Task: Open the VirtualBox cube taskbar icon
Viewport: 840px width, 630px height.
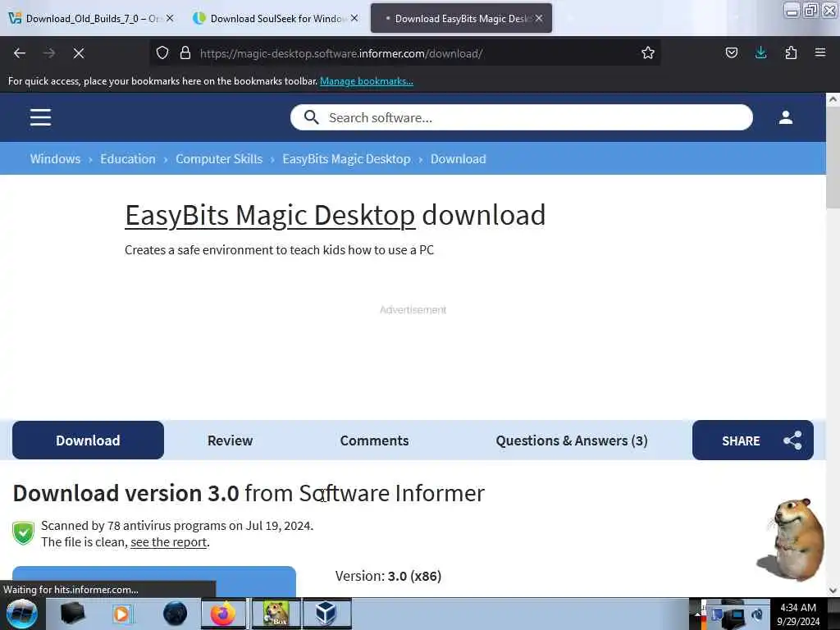Action: point(326,614)
